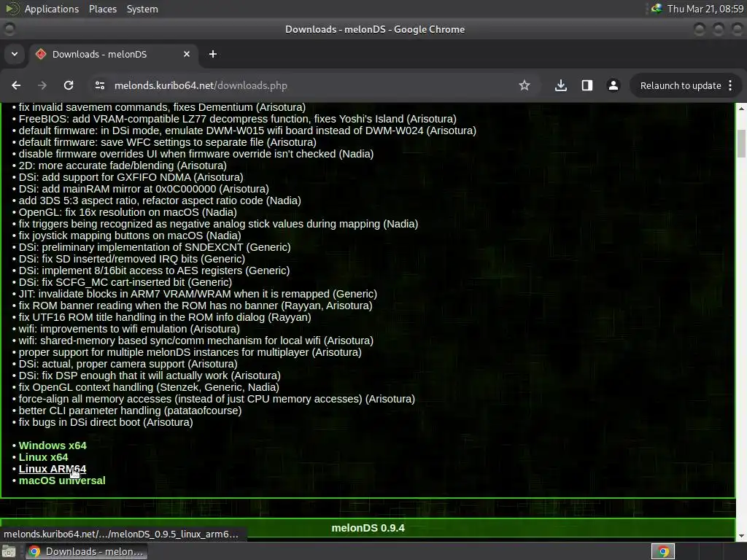Click the Chrome icon in bottom-right panel
Screen dimensions: 747x560
pyautogui.click(x=662, y=551)
